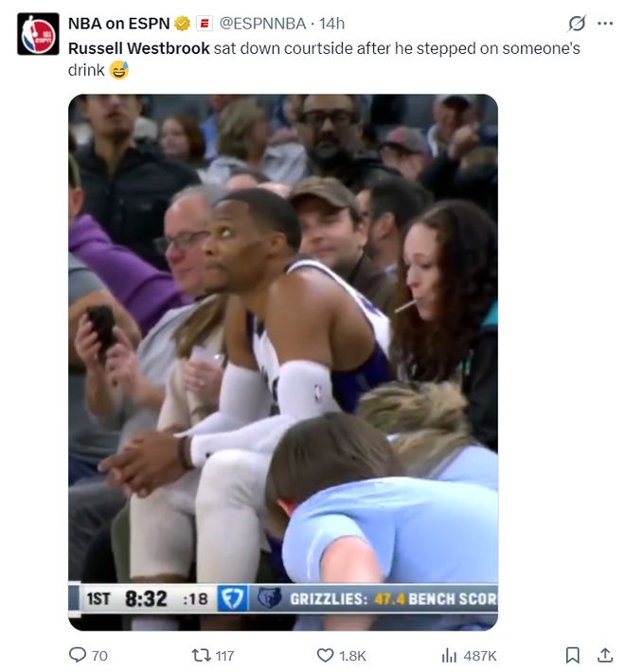View post analytics bar chart icon
Viewport: 625px width, 672px height.
pyautogui.click(x=449, y=655)
